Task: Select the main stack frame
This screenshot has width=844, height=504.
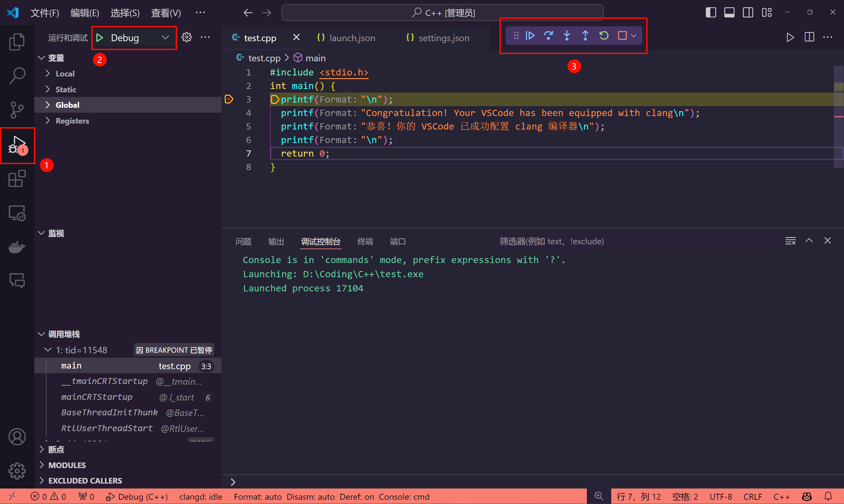Action: click(128, 366)
